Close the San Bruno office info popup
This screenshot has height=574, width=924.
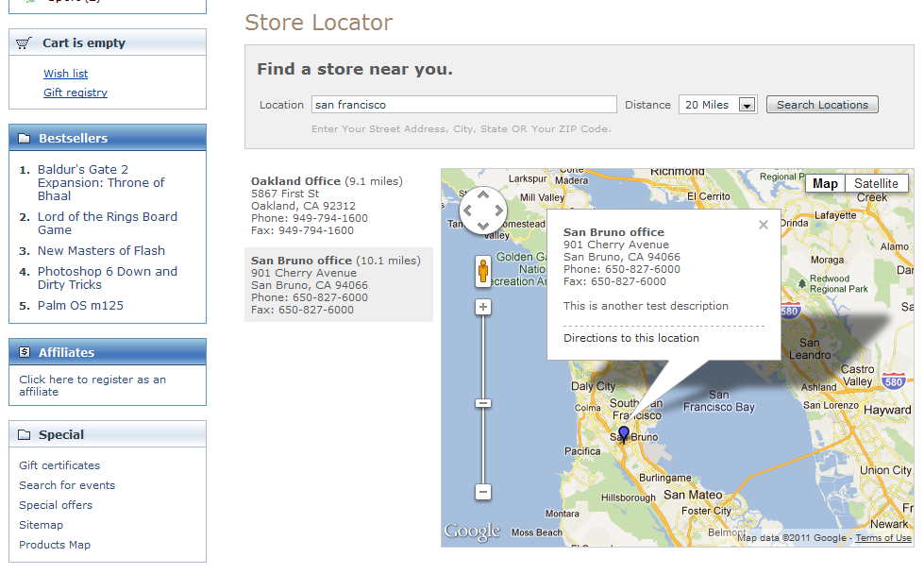pyautogui.click(x=764, y=225)
